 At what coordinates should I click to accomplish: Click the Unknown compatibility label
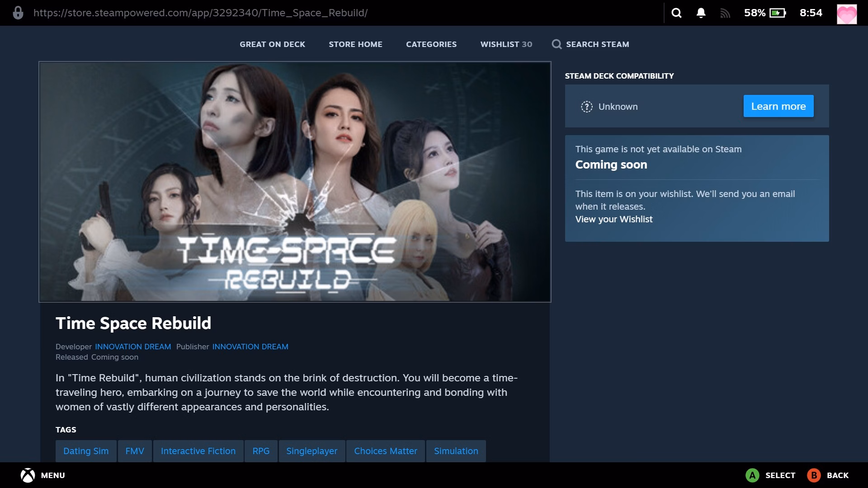618,107
